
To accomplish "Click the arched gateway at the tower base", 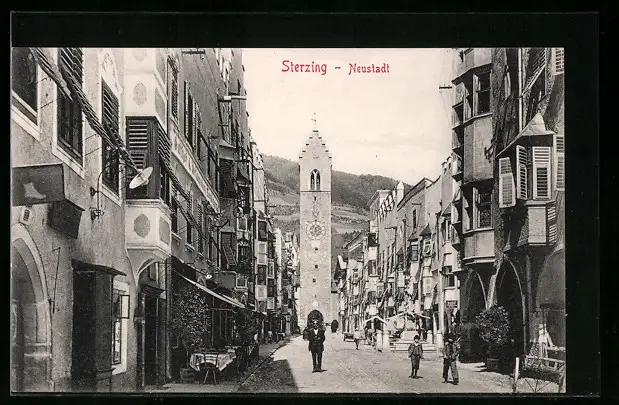I will 315,317.
